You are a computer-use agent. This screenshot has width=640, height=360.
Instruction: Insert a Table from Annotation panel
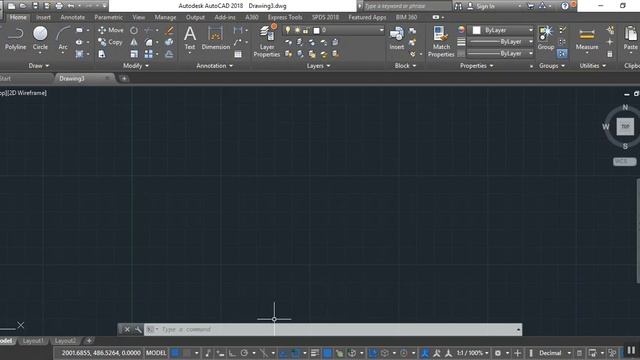coord(238,54)
